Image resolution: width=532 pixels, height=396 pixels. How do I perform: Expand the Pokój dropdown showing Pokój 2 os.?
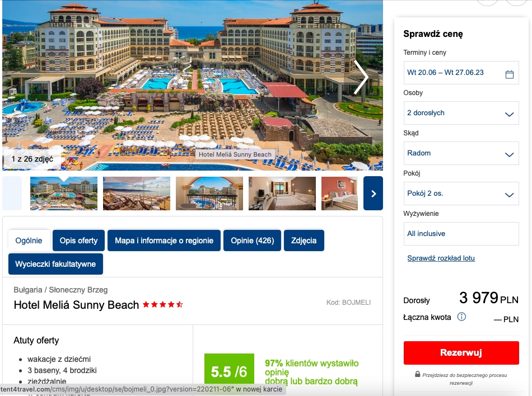(461, 194)
